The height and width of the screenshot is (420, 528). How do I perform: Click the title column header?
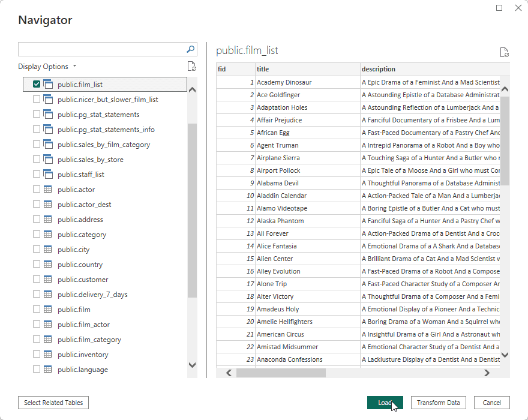(307, 69)
